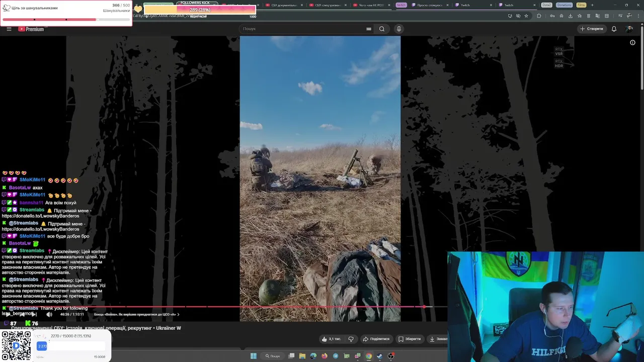644x362 pixels.
Task: Open the YouTube account avatar menu
Action: point(629,29)
